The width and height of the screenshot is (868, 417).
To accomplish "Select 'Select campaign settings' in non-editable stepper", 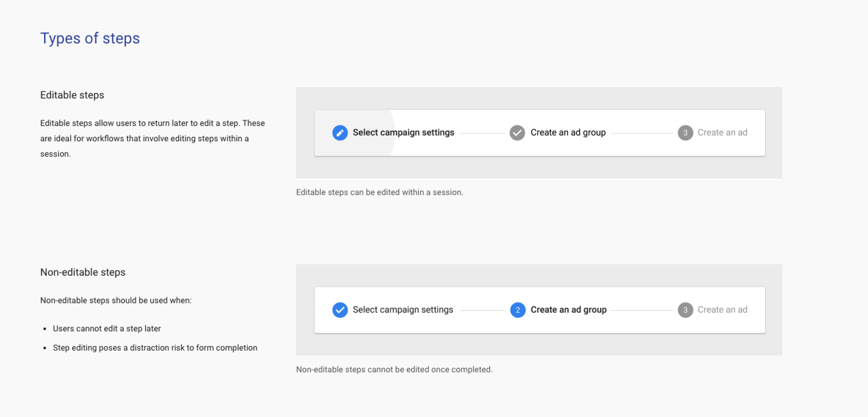I will 403,310.
